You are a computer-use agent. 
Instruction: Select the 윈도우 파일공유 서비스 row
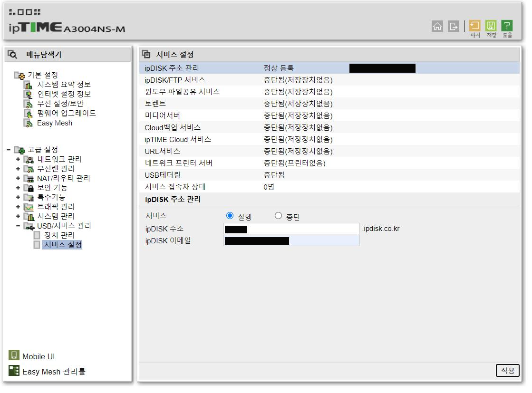tap(329, 92)
